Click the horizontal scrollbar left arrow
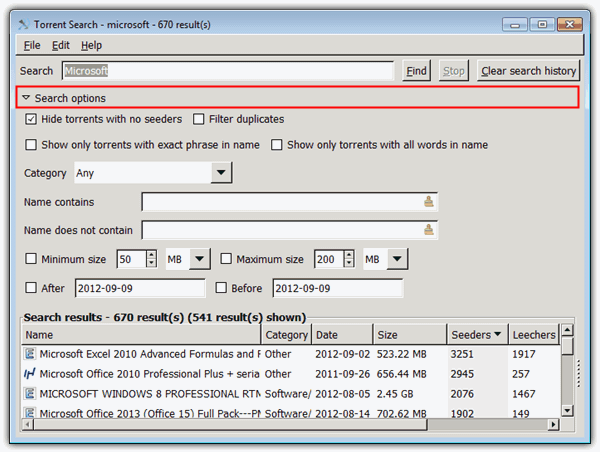This screenshot has width=600, height=452. (28, 424)
